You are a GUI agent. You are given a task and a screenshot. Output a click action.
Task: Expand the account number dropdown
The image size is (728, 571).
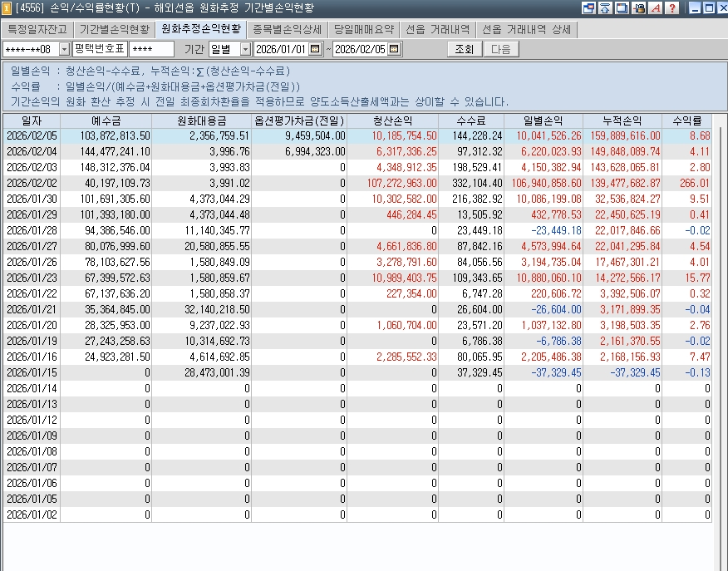click(65, 49)
